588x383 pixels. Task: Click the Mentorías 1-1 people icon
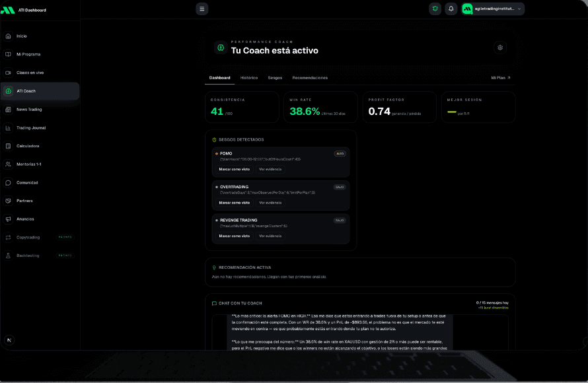[8, 164]
